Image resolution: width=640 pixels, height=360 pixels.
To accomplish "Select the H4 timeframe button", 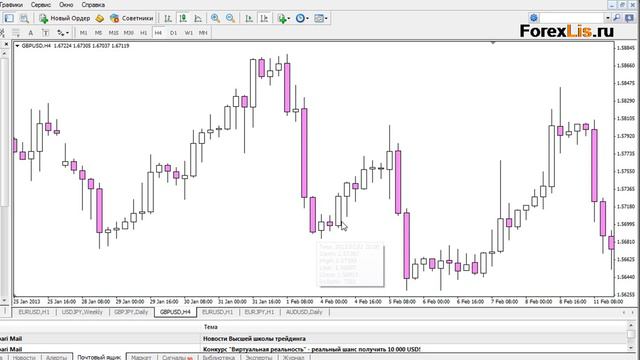I will [158, 33].
